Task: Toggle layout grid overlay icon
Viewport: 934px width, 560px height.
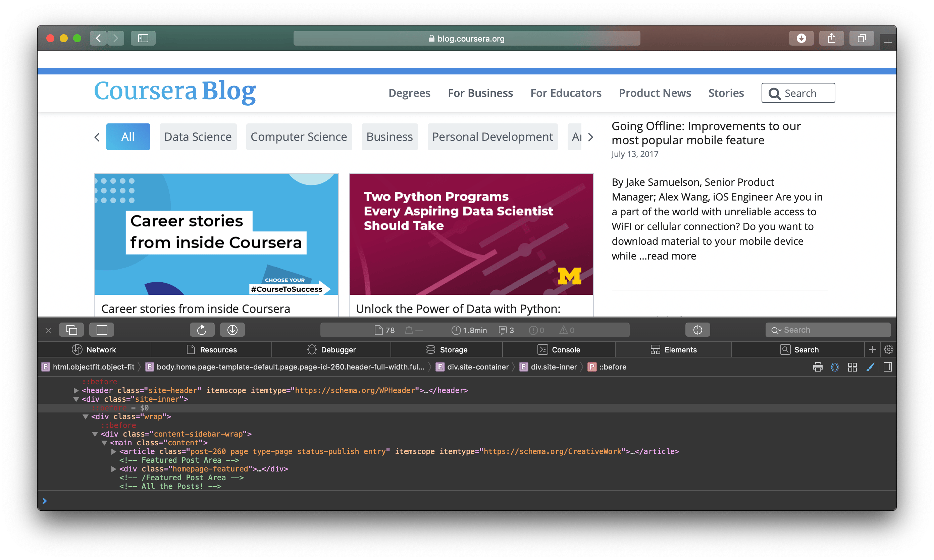Action: 852,367
